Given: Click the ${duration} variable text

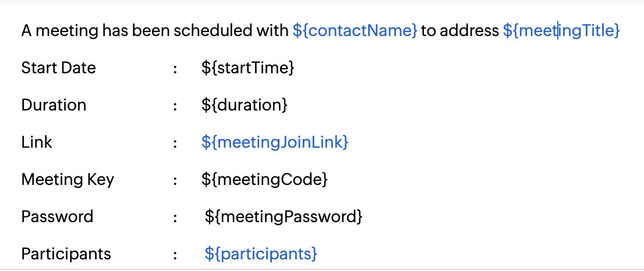Looking at the screenshot, I should coord(245,105).
